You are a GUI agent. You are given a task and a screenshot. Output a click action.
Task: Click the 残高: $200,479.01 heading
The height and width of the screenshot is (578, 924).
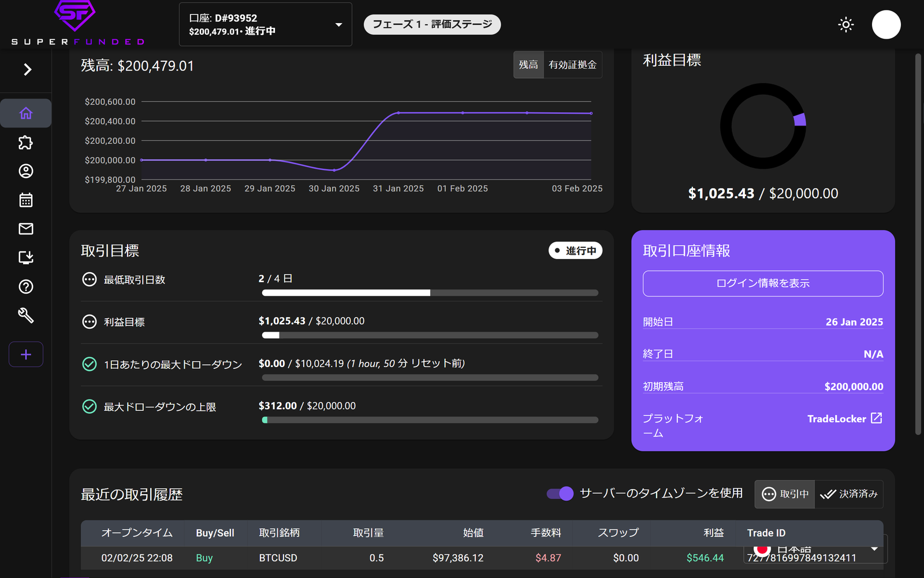pos(137,66)
